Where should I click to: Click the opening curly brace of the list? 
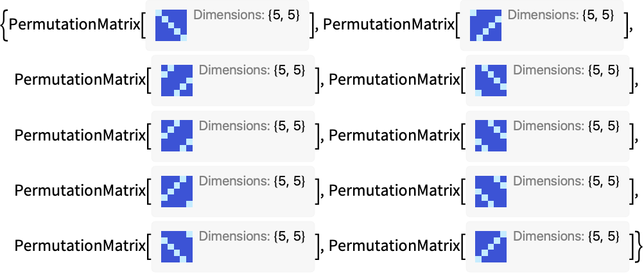pos(4,26)
